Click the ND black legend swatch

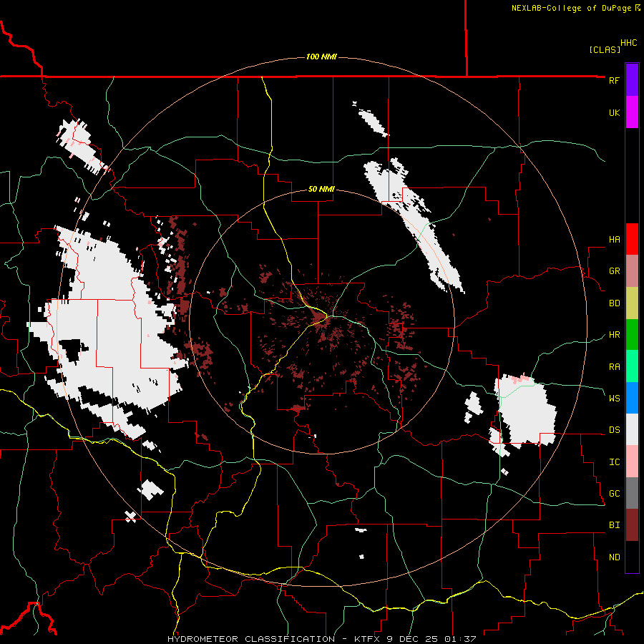coord(632,557)
